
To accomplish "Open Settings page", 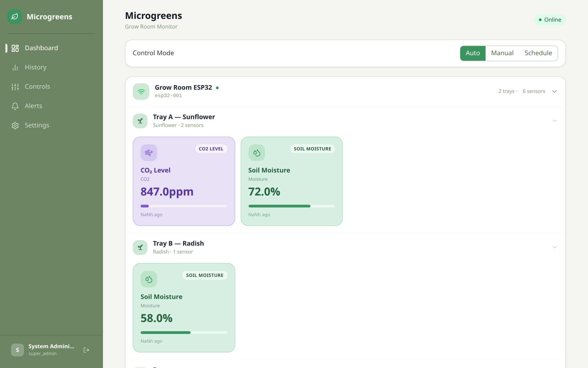I will pyautogui.click(x=51, y=125).
